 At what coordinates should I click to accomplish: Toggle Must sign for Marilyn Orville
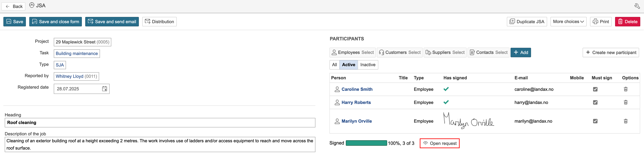595,121
